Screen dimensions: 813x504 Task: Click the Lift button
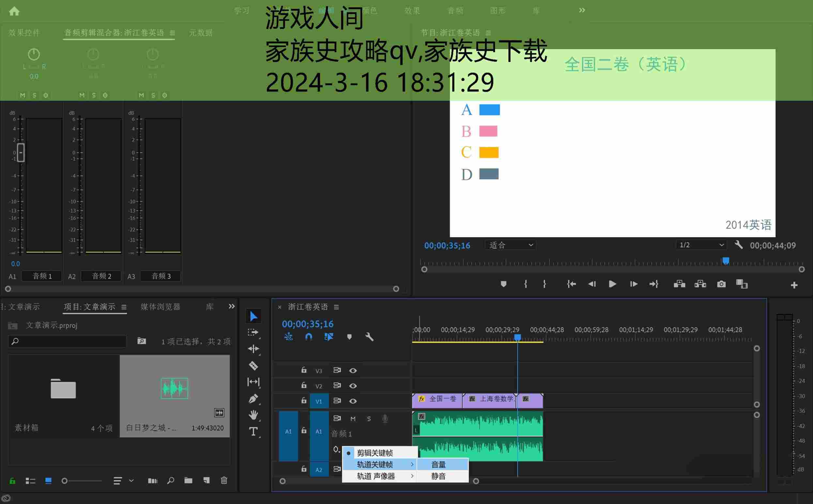679,284
